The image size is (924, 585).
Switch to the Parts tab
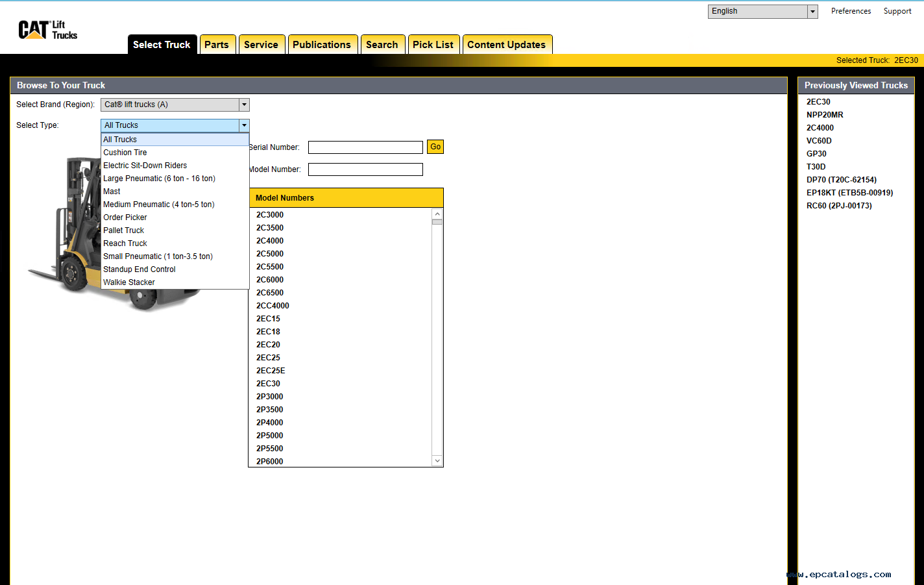pyautogui.click(x=217, y=44)
